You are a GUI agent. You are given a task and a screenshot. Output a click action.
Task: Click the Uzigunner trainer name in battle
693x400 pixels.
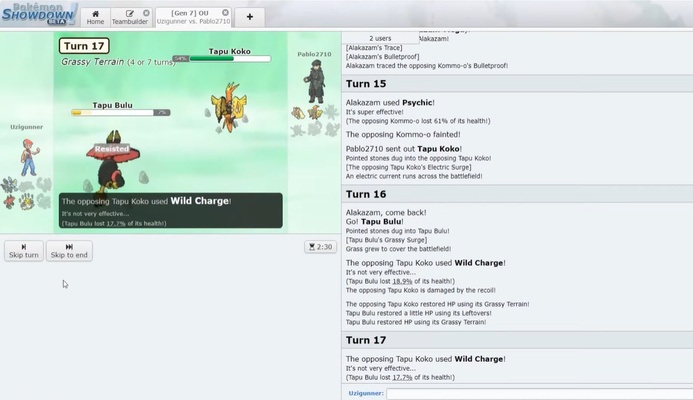click(x=27, y=127)
